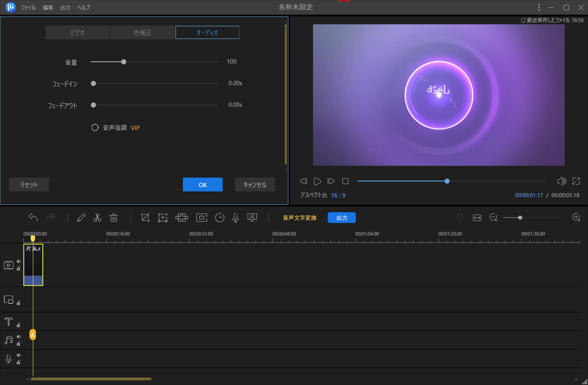Enable the 音声強調 radio option
Screen dimensions: 588x385
(95, 128)
